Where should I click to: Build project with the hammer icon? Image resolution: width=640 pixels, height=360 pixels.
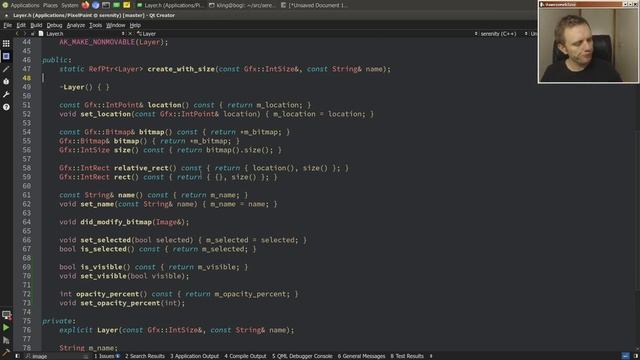(6, 352)
